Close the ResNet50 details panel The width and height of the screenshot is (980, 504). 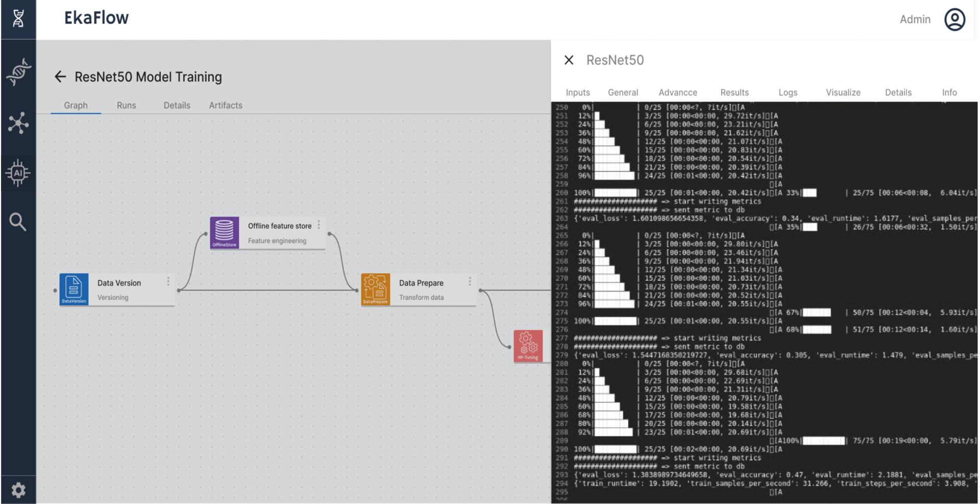pos(569,60)
